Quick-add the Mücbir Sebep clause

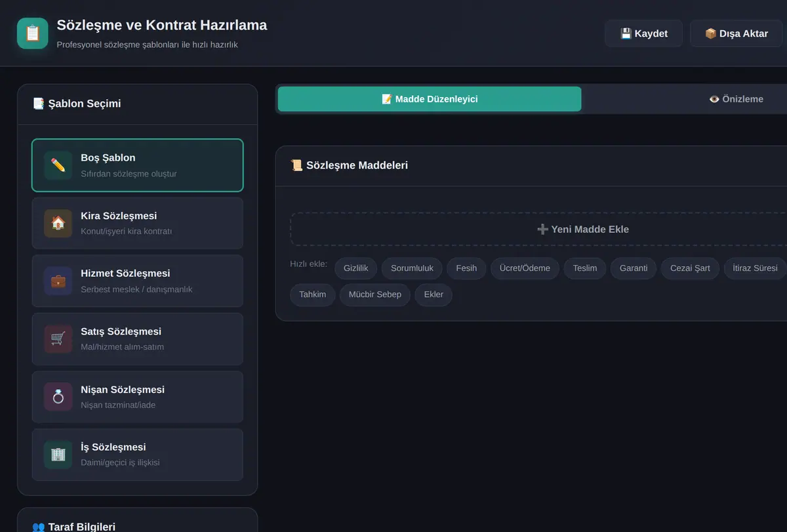click(375, 295)
